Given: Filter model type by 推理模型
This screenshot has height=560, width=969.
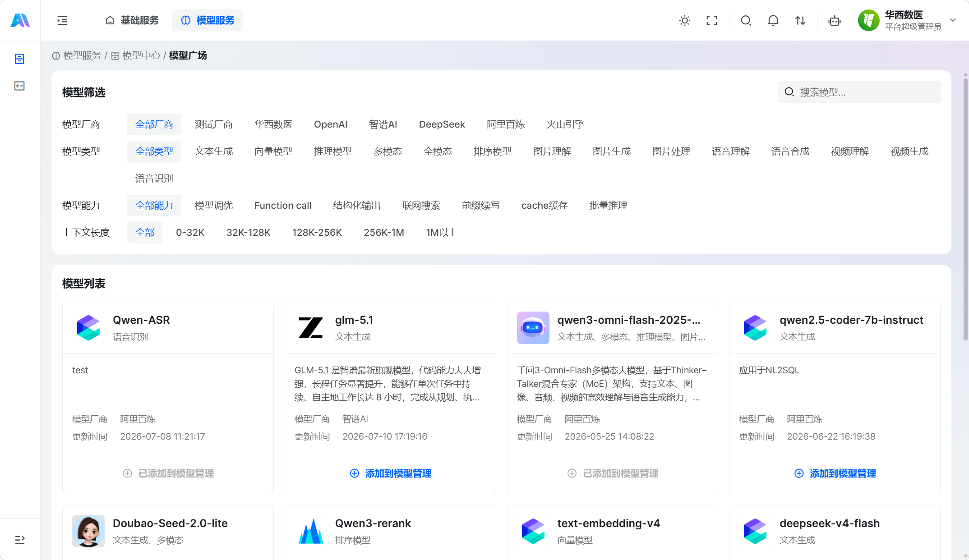Looking at the screenshot, I should [x=333, y=151].
